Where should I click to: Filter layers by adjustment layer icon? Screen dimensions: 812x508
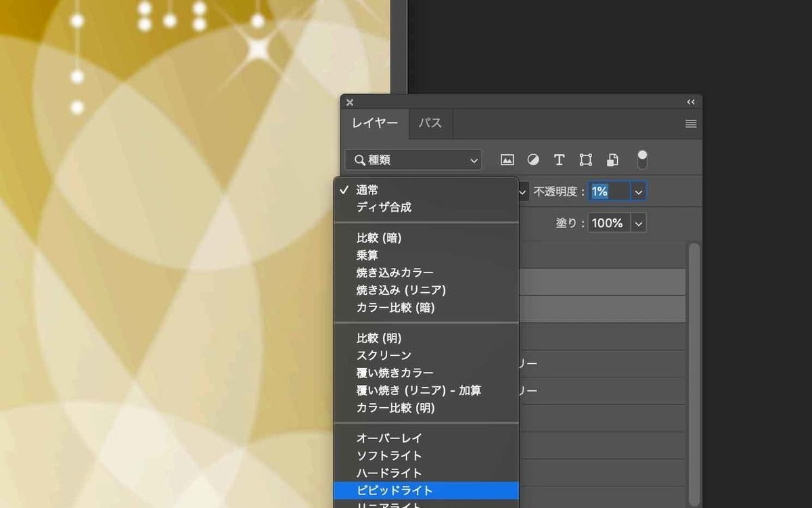tap(533, 160)
